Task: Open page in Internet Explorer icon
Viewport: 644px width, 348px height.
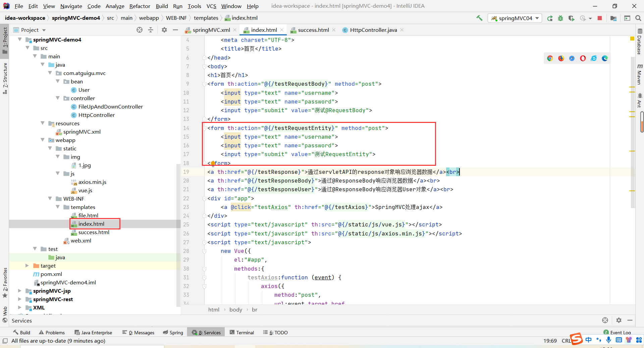Action: (x=594, y=58)
